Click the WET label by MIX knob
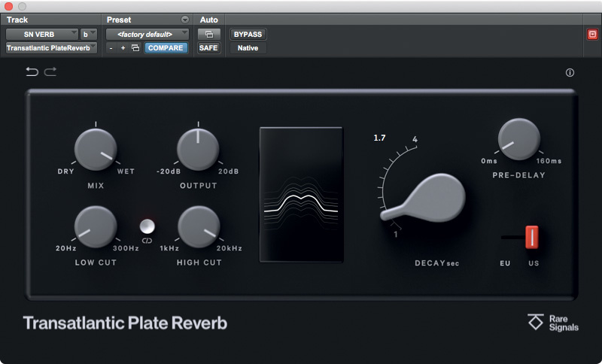The image size is (602, 364). click(126, 171)
